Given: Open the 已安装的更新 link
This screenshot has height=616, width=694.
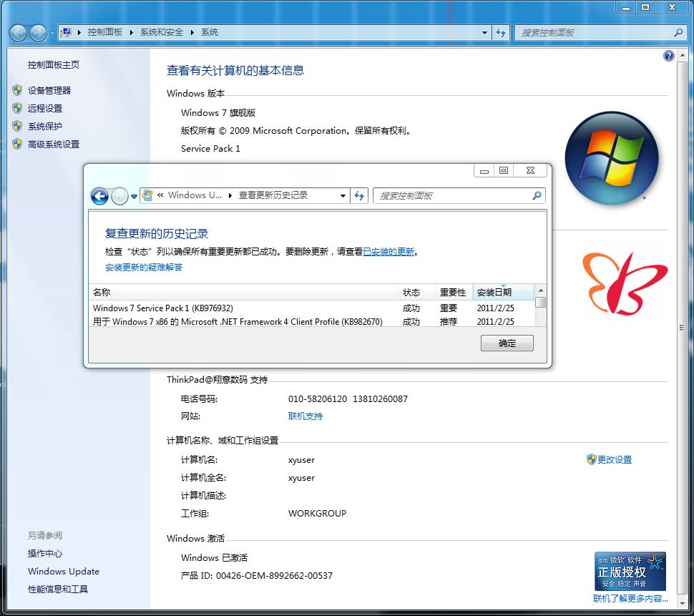Looking at the screenshot, I should pos(388,252).
